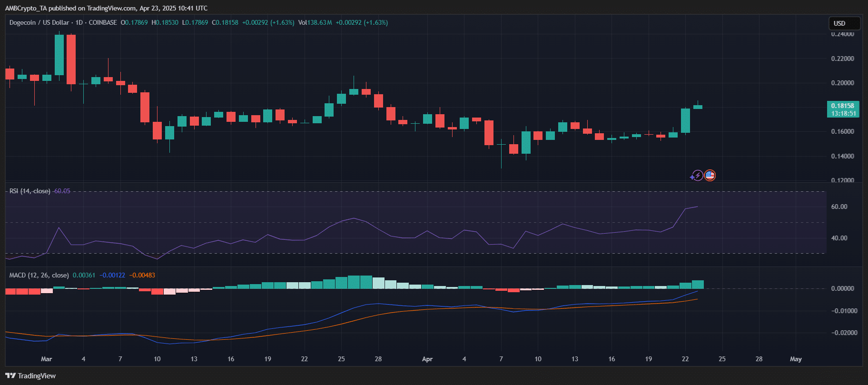Click the 0.20000 price axis label

coord(842,83)
